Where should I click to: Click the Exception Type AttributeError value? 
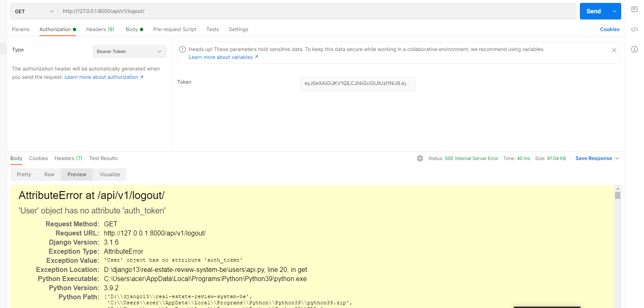pyautogui.click(x=124, y=251)
